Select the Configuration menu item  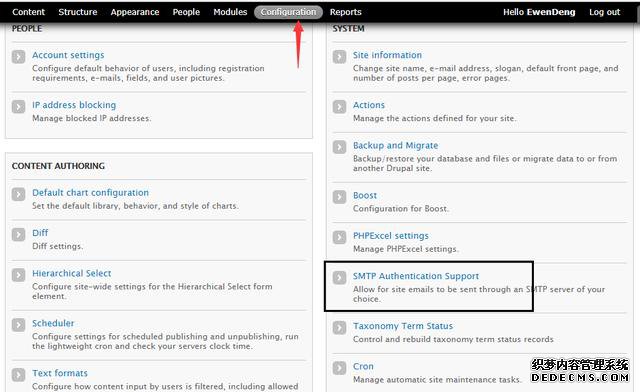coord(289,12)
